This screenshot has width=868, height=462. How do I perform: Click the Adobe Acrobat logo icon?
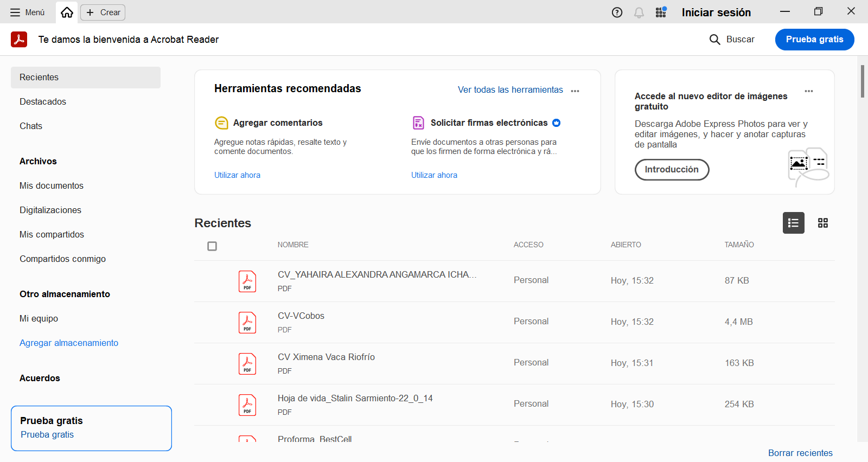point(19,40)
